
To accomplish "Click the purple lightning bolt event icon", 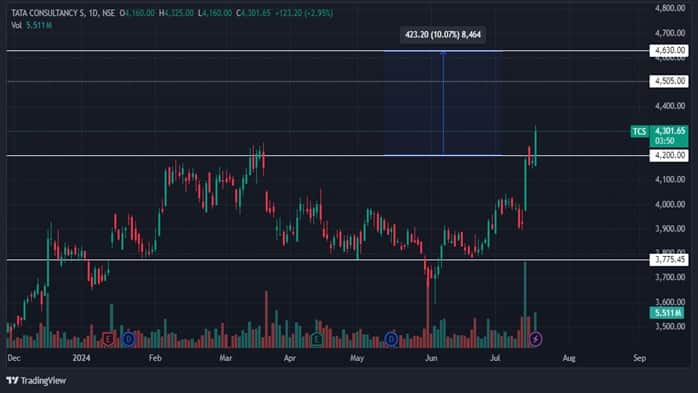I will pyautogui.click(x=536, y=339).
